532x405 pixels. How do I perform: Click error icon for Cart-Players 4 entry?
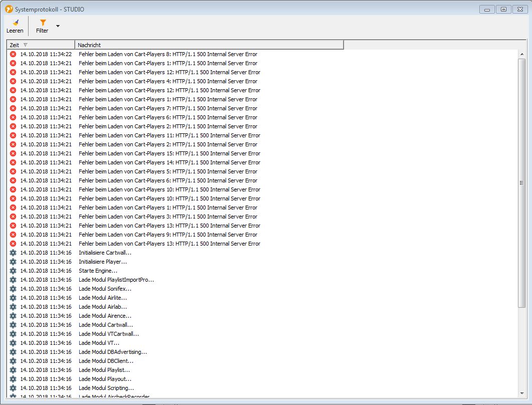(x=13, y=81)
